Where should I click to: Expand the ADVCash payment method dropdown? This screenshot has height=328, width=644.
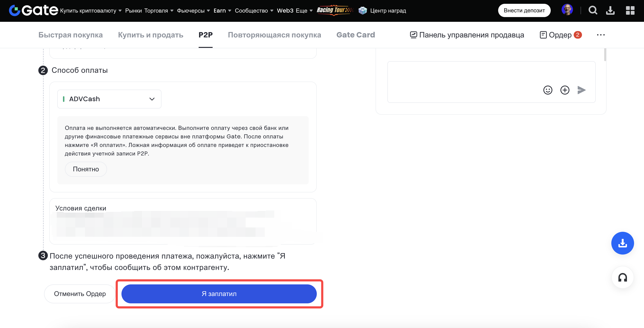109,99
